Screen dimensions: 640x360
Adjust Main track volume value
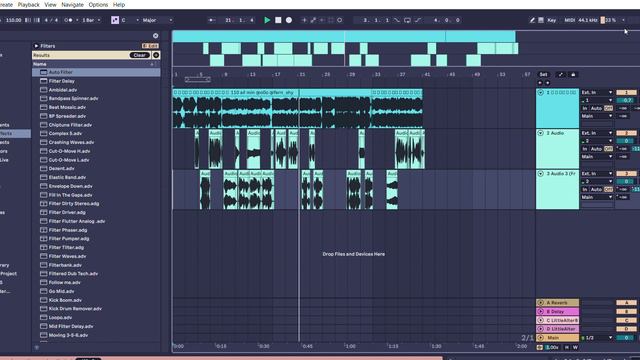click(x=626, y=338)
